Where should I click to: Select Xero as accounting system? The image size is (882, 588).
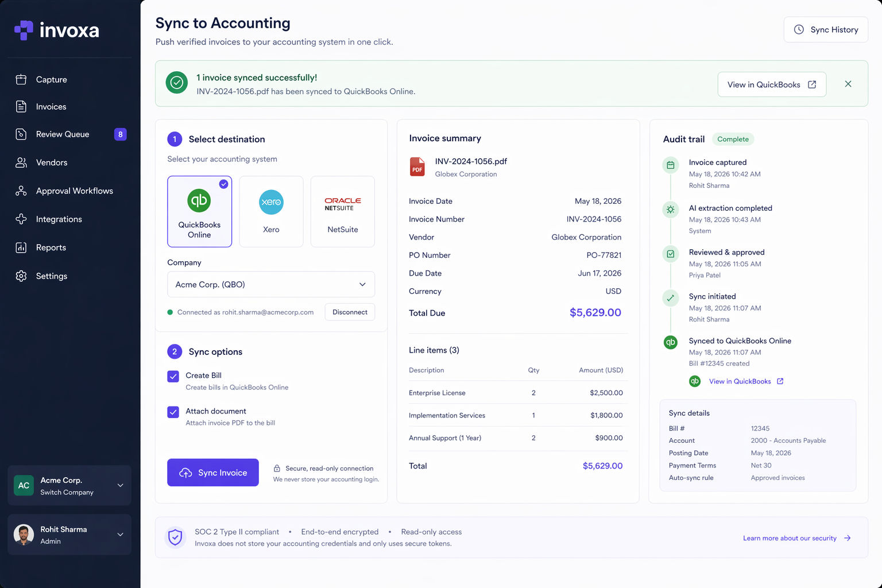pyautogui.click(x=271, y=211)
